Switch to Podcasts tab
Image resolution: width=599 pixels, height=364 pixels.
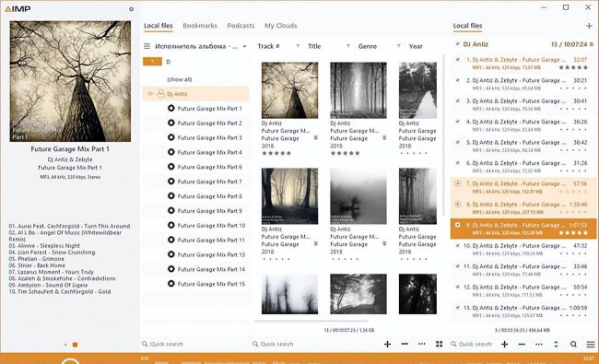(241, 26)
